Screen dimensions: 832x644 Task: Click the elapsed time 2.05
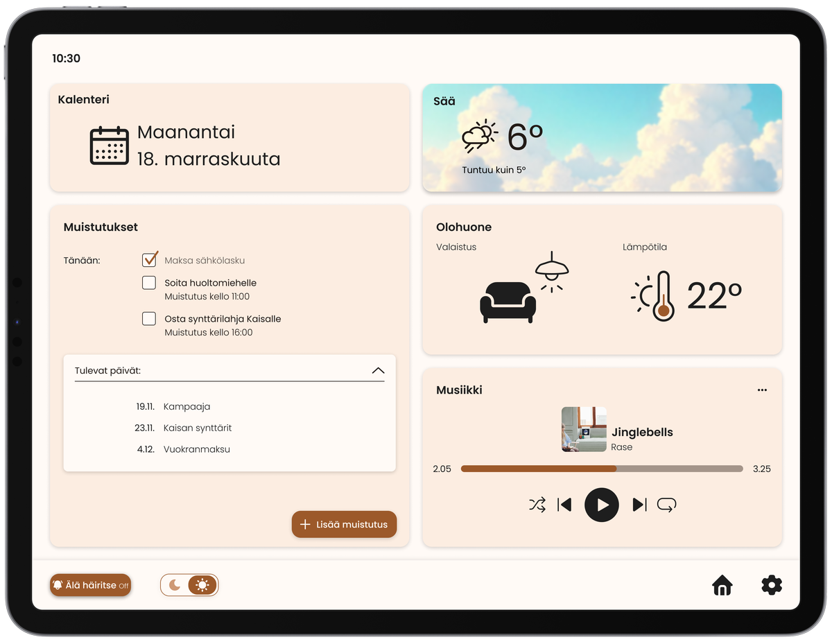click(442, 469)
